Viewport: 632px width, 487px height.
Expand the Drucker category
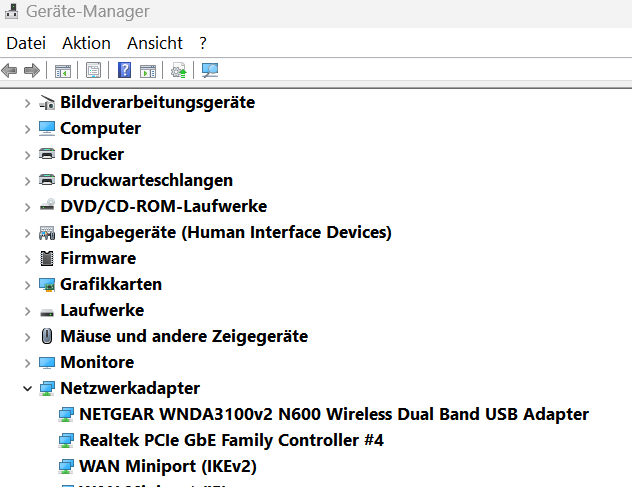[x=27, y=154]
